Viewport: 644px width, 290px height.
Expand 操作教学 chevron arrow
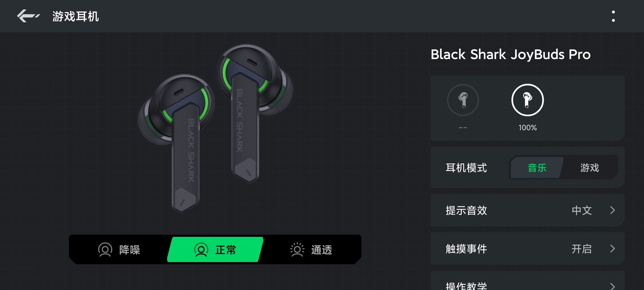(x=612, y=286)
